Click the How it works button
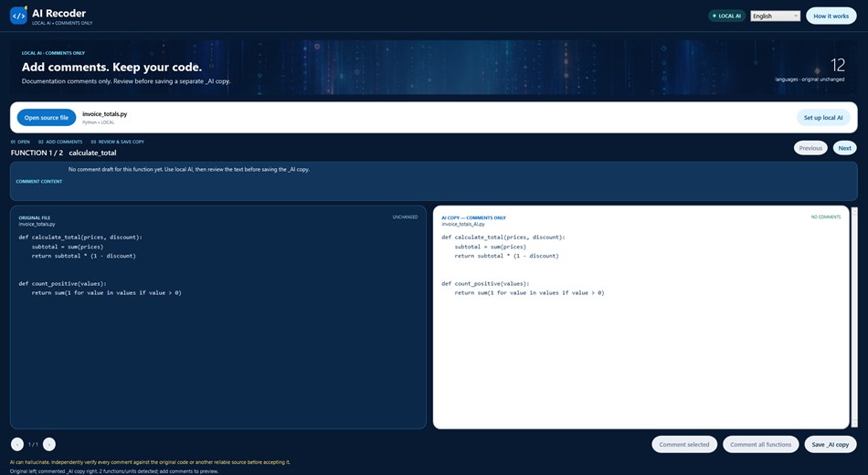 831,16
